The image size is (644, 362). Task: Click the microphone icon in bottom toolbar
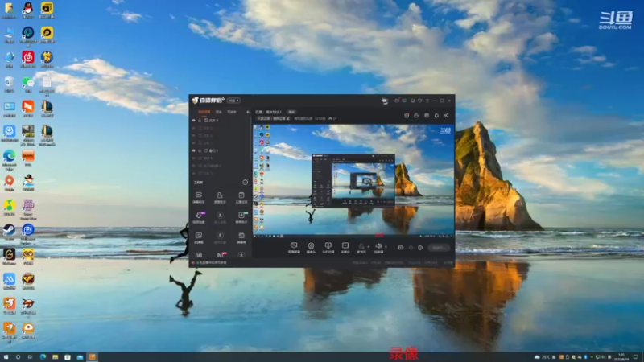coord(361,248)
